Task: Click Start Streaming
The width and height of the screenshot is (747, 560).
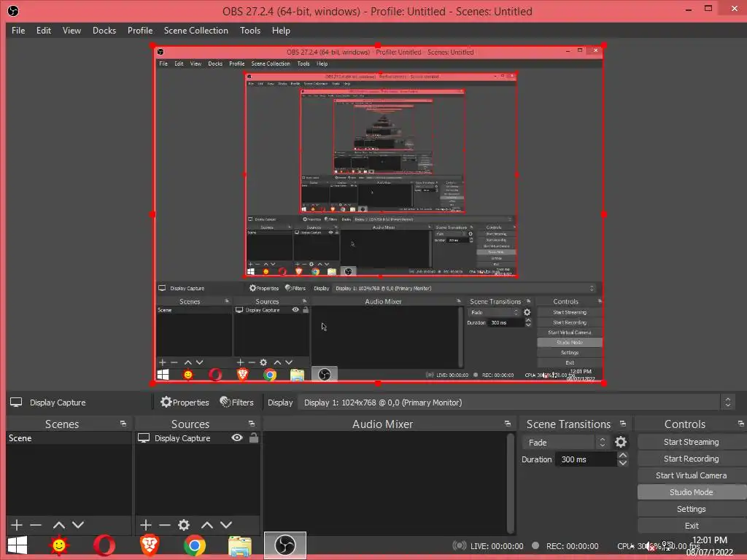Action: pyautogui.click(x=692, y=442)
